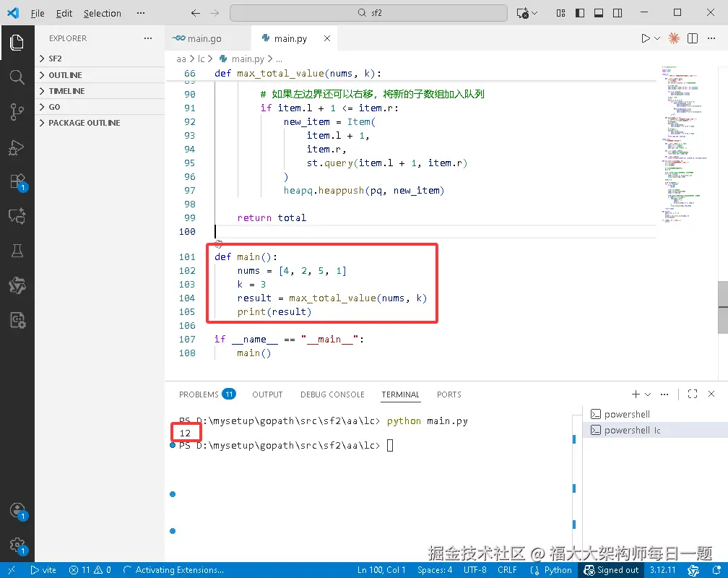Select the main.py tab
728x578 pixels.
[x=290, y=38]
